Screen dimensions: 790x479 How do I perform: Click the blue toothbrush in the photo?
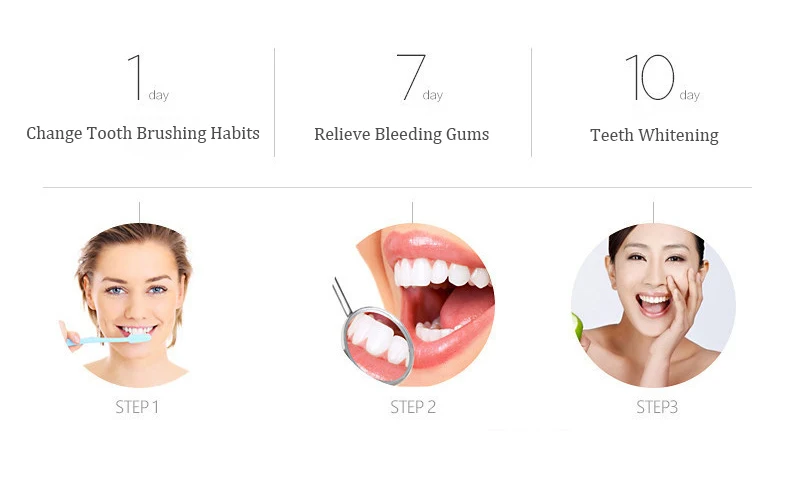click(x=108, y=340)
